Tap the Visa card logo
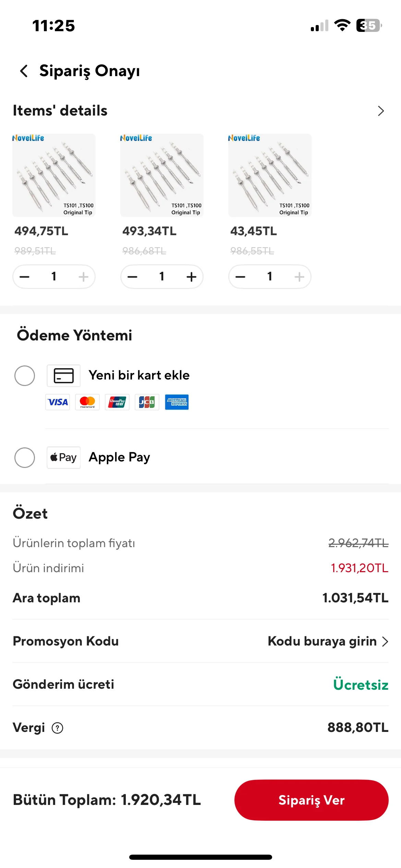Viewport: 401px width, 868px height. 58,402
